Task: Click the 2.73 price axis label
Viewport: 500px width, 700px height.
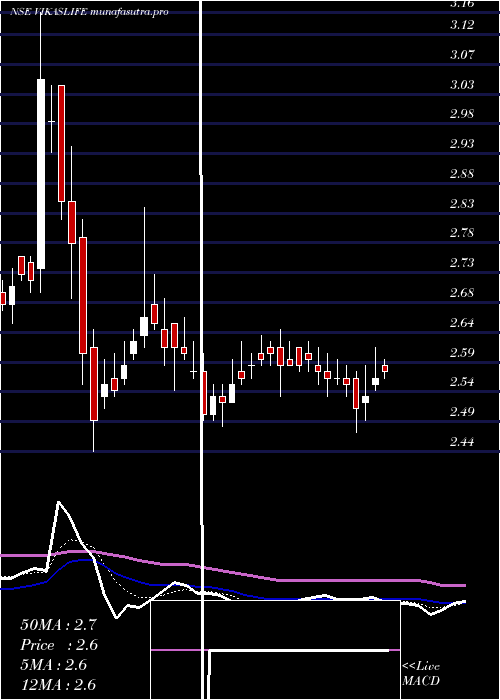Action: pyautogui.click(x=462, y=263)
